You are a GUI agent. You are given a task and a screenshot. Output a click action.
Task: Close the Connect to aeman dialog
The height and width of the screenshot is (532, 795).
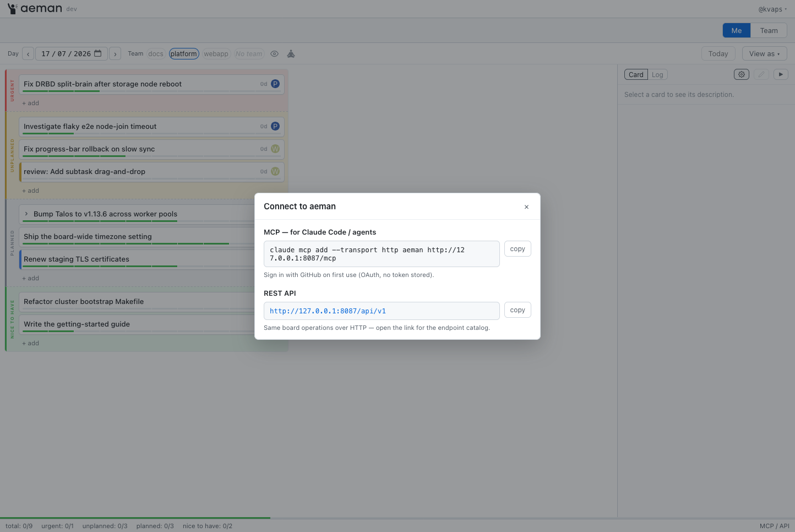tap(526, 207)
